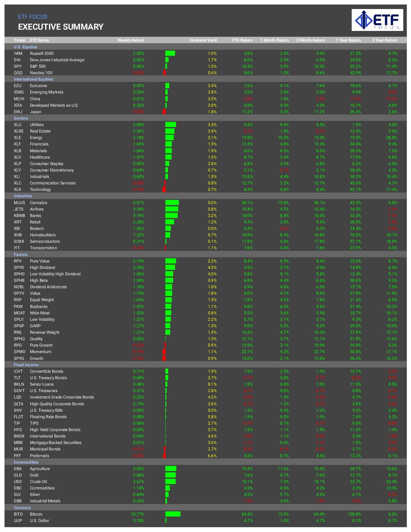Click the 38.1% YTD return for Cannabis
The image size is (411, 532).
tap(247, 202)
